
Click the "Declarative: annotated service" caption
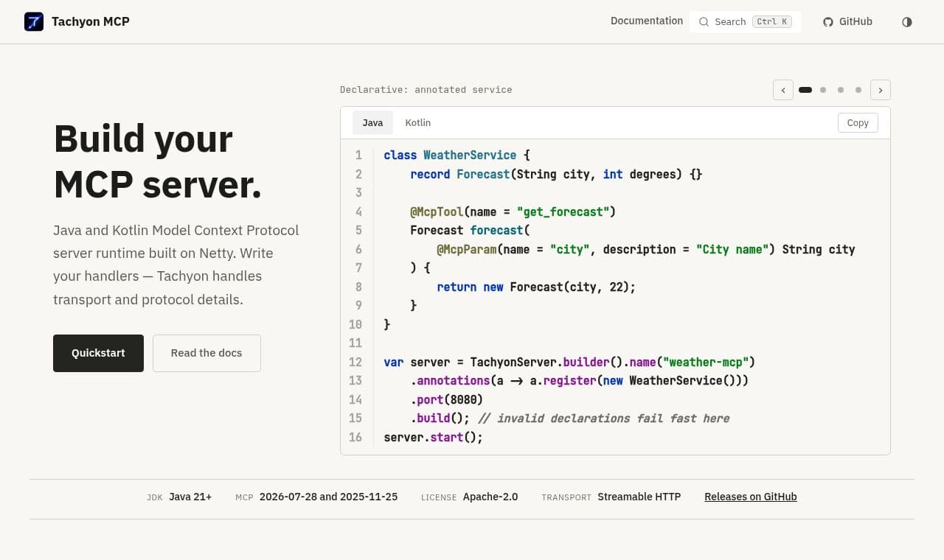(x=426, y=90)
